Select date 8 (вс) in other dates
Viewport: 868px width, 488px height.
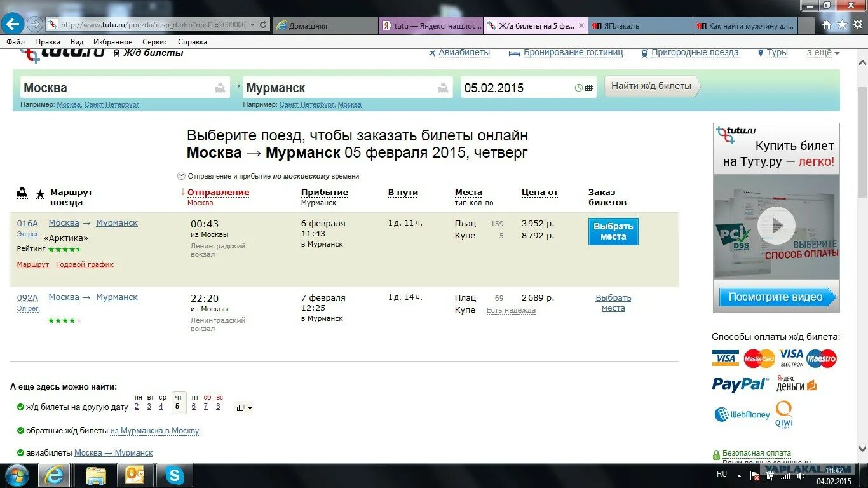pos(218,407)
